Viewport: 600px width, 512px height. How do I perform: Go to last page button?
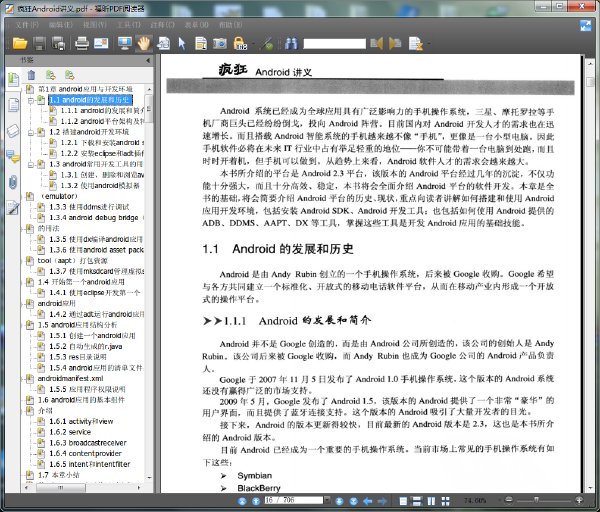point(354,501)
